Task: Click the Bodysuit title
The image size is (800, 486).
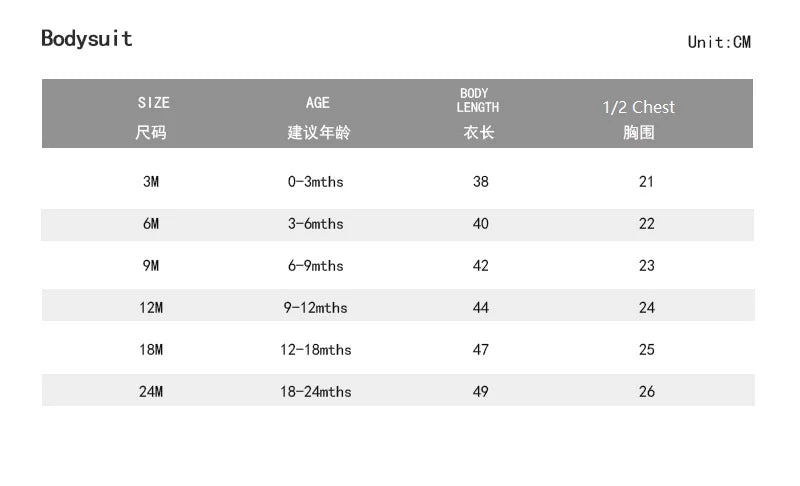Action: tap(87, 38)
